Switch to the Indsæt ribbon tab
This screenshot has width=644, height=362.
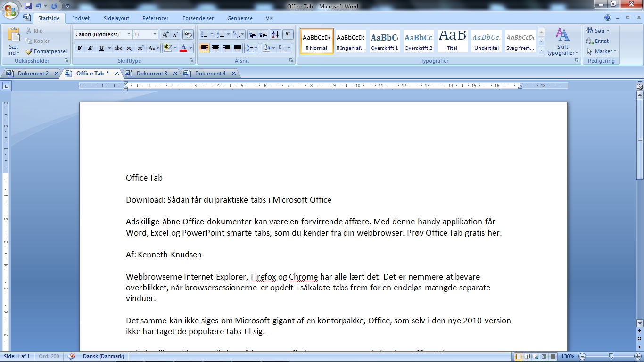tap(81, 18)
